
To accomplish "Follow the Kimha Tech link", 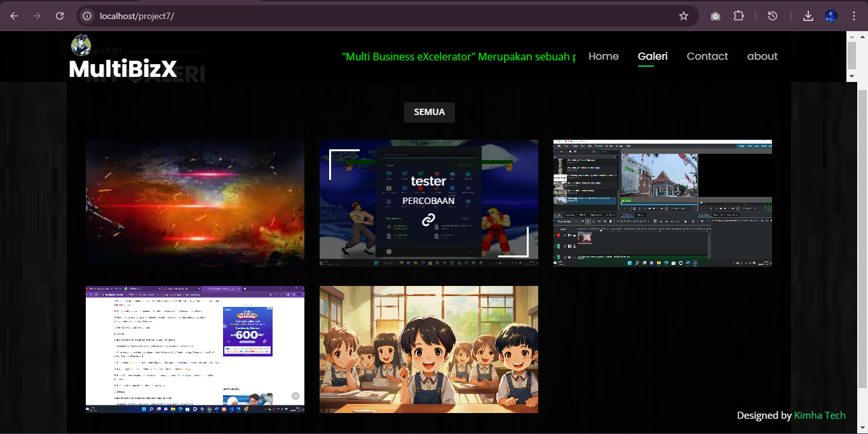I will coord(820,415).
